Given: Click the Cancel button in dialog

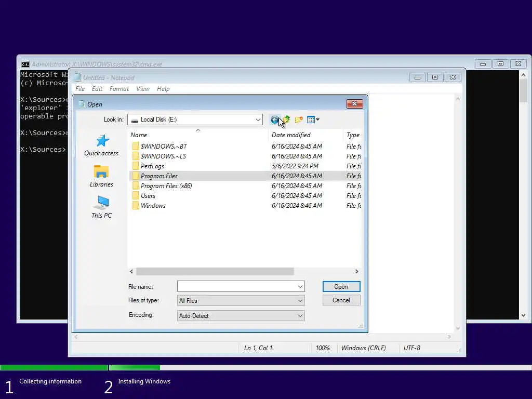Looking at the screenshot, I should click(341, 300).
